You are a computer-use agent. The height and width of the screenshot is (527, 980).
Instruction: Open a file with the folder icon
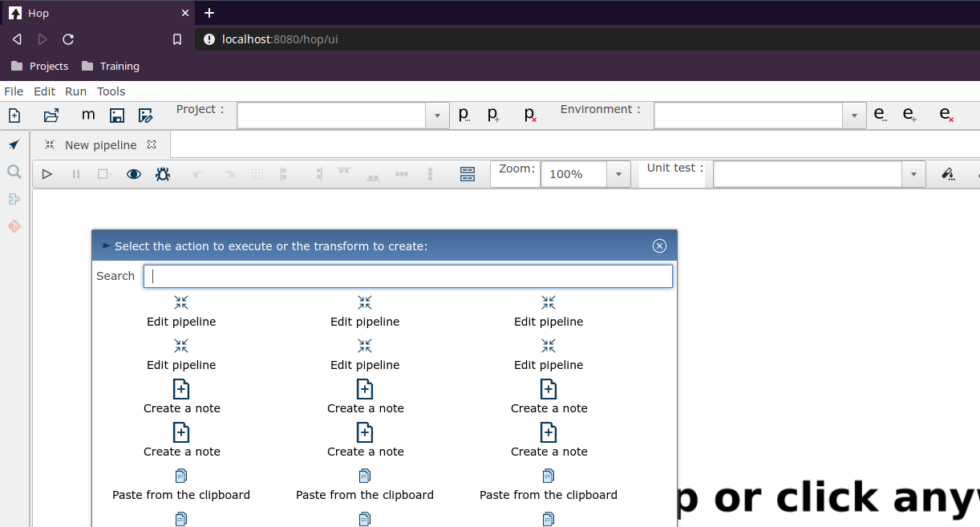[x=51, y=116]
